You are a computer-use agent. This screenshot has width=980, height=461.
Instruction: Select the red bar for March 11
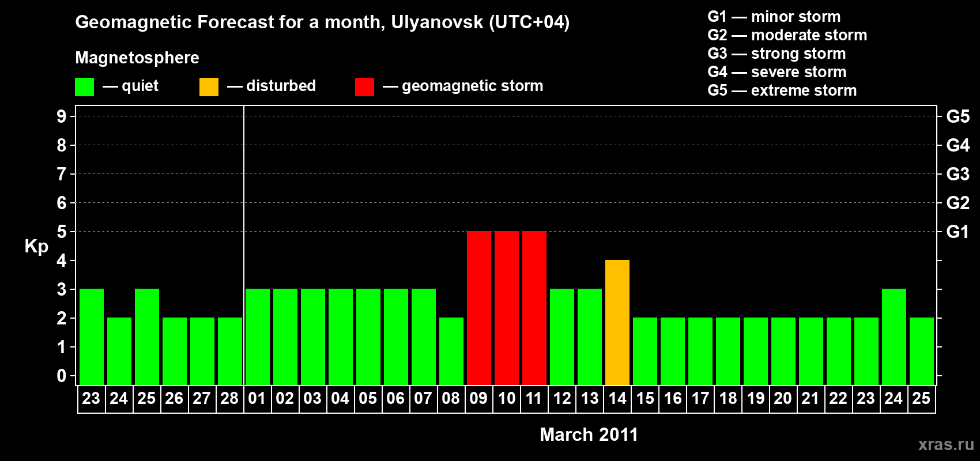[x=534, y=308]
